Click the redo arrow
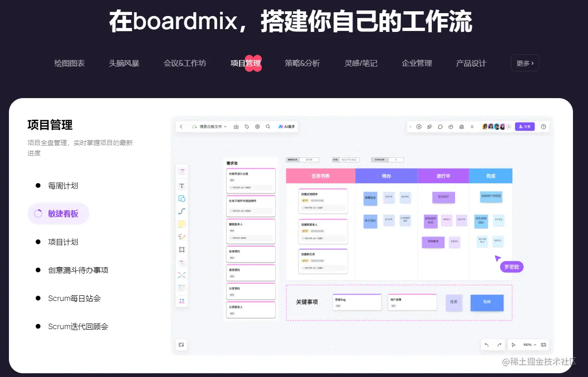 (x=499, y=345)
